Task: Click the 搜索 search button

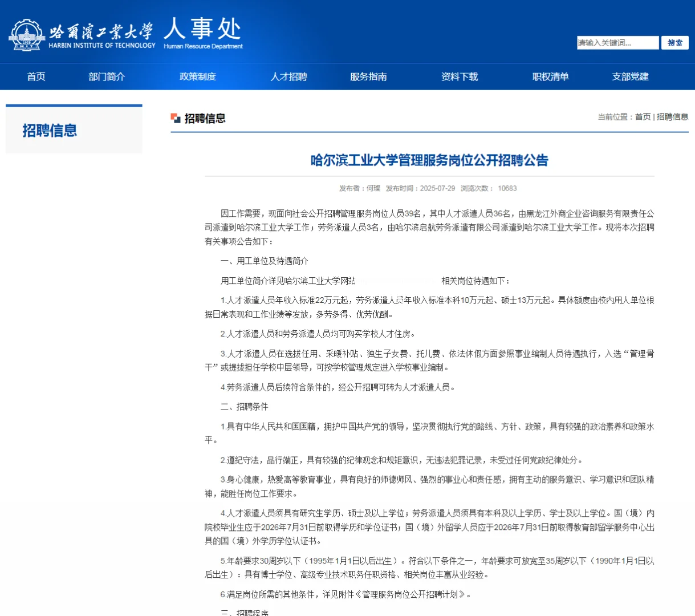Action: tap(675, 43)
